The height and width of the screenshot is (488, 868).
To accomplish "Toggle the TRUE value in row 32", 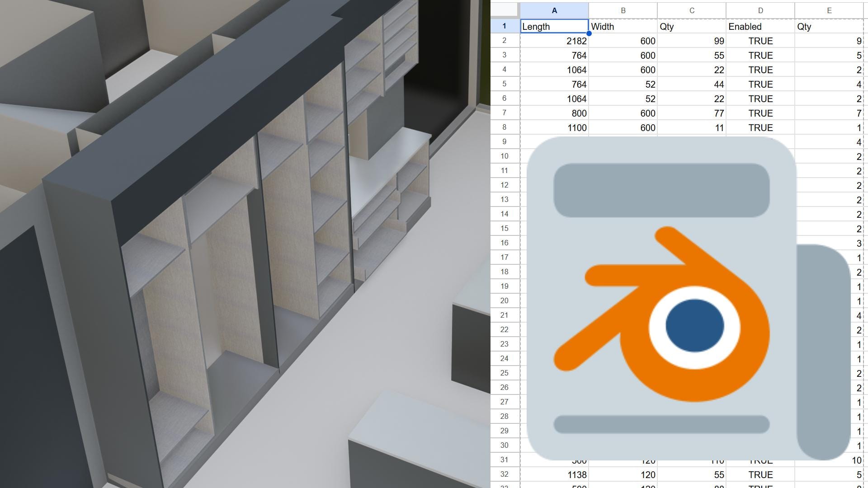I will (760, 474).
